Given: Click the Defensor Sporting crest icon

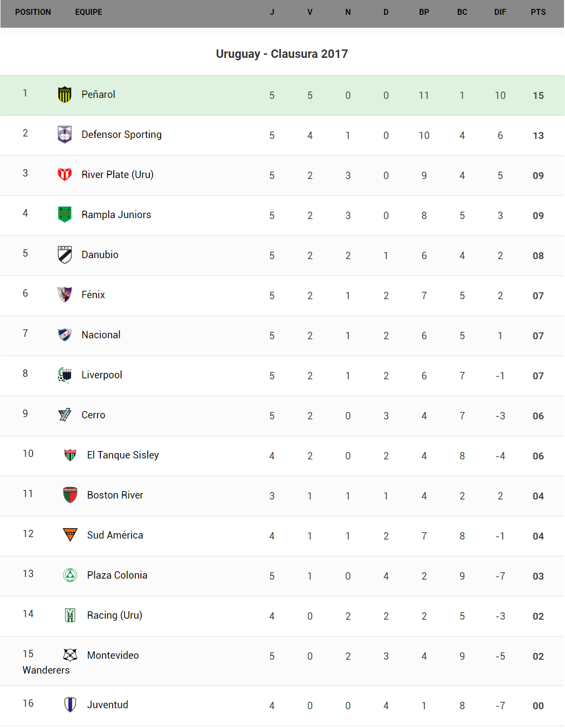Looking at the screenshot, I should point(65,135).
